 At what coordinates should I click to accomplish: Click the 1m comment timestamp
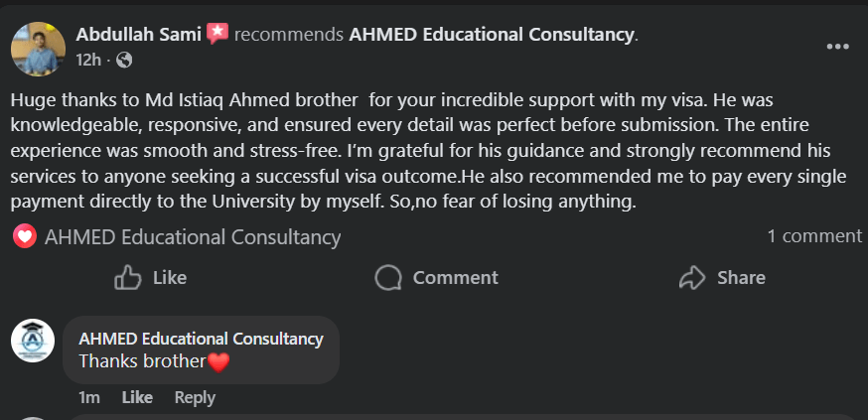pos(89,397)
